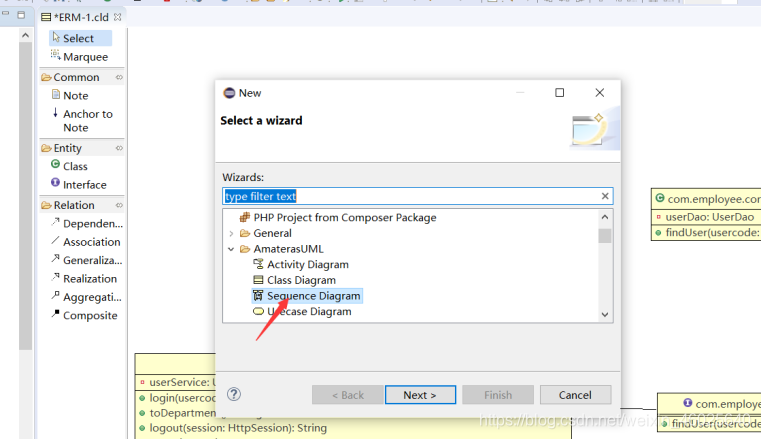Cancel the New wizard dialog
The width and height of the screenshot is (761, 439).
click(575, 395)
